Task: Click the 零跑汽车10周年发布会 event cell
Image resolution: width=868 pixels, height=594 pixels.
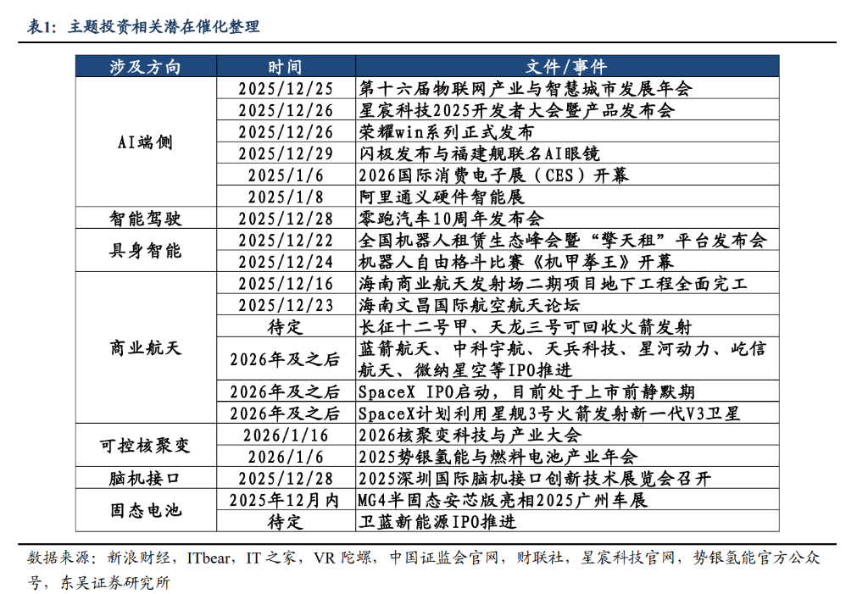Action: [x=567, y=218]
